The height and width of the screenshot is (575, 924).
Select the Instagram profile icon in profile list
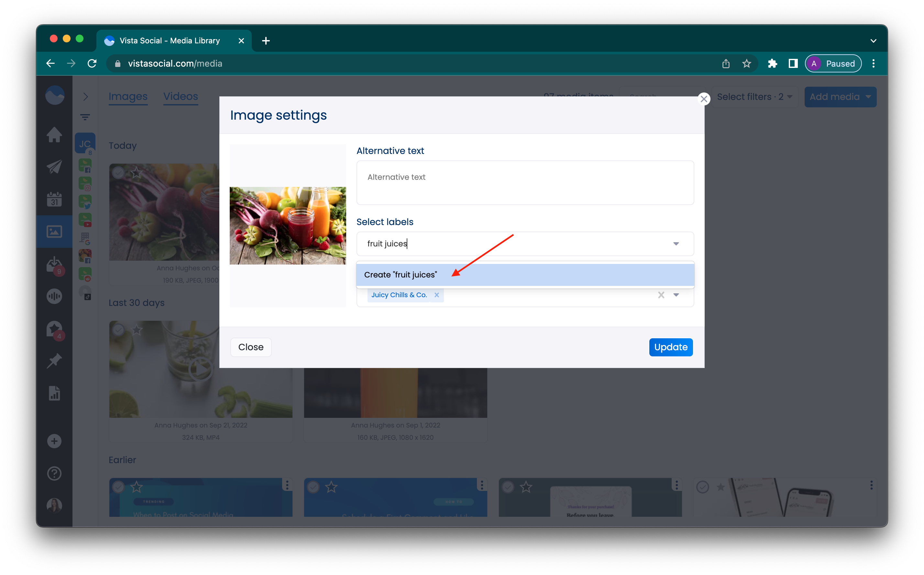85,183
